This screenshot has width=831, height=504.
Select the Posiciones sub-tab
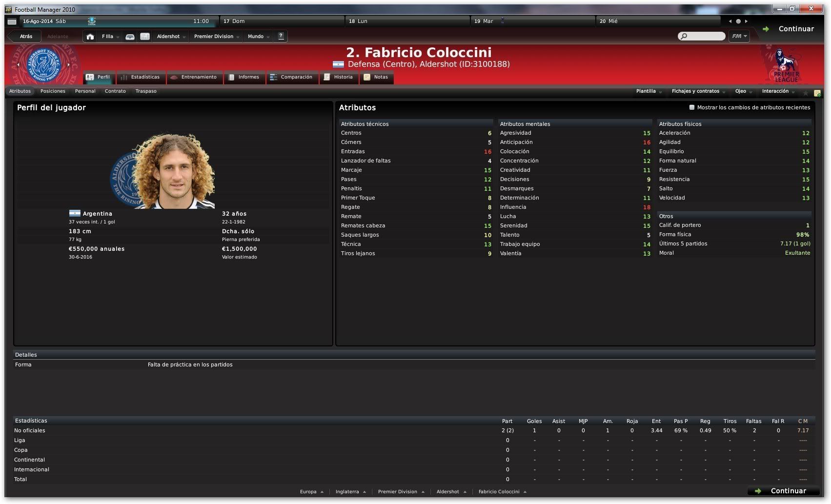53,91
